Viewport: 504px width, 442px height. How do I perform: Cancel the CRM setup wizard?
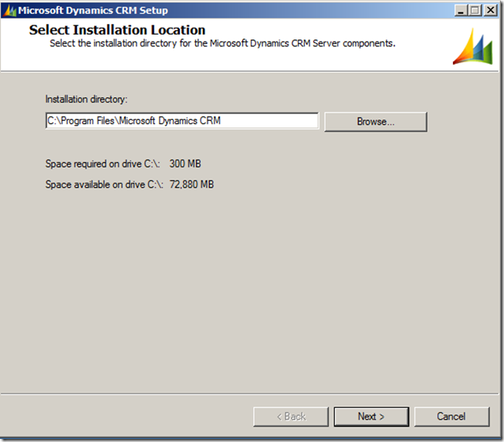point(452,417)
